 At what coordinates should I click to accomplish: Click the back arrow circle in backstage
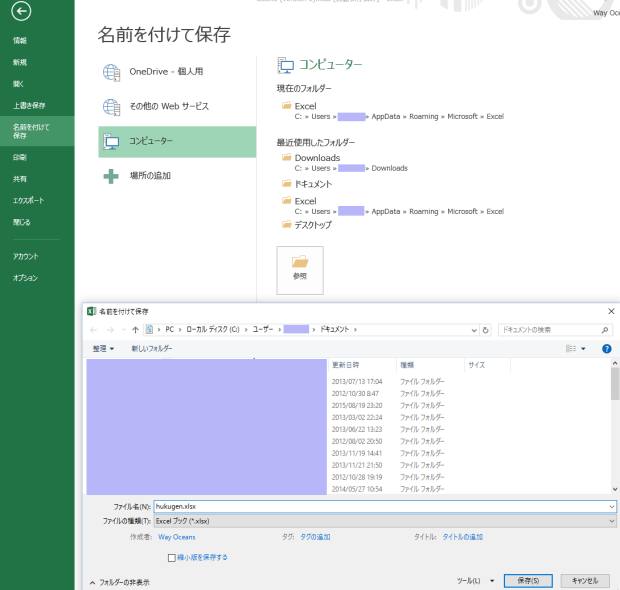coord(20,9)
